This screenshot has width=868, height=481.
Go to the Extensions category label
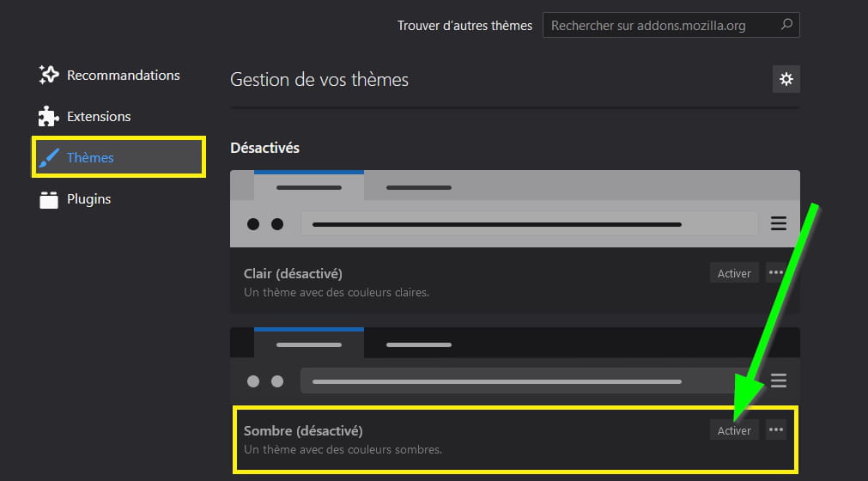coord(99,116)
